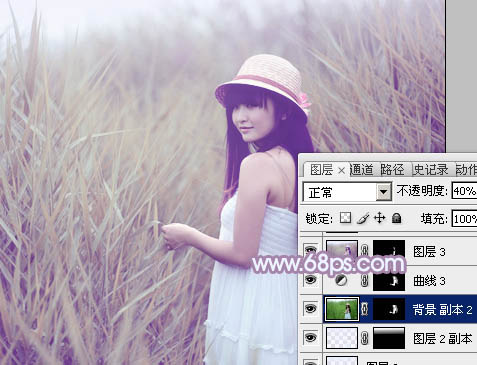The width and height of the screenshot is (477, 365).
Task: Hide the 图层 2 副本 layer
Action: coord(310,338)
